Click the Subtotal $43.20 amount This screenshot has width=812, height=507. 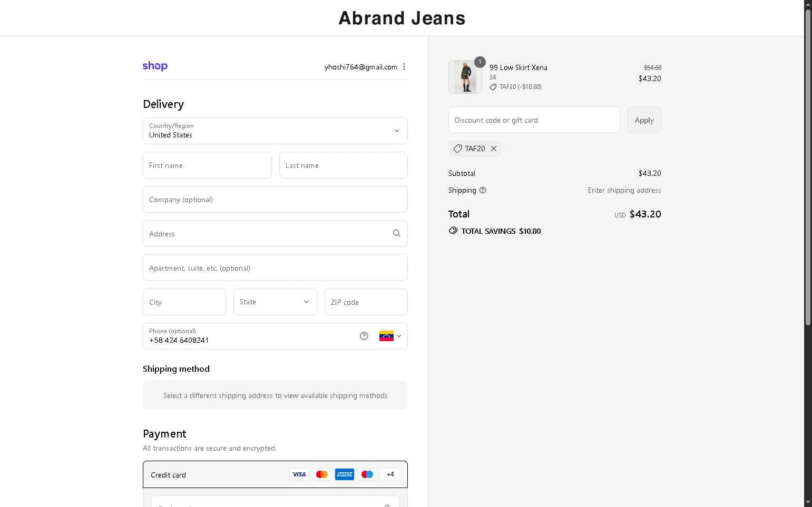[x=650, y=173]
